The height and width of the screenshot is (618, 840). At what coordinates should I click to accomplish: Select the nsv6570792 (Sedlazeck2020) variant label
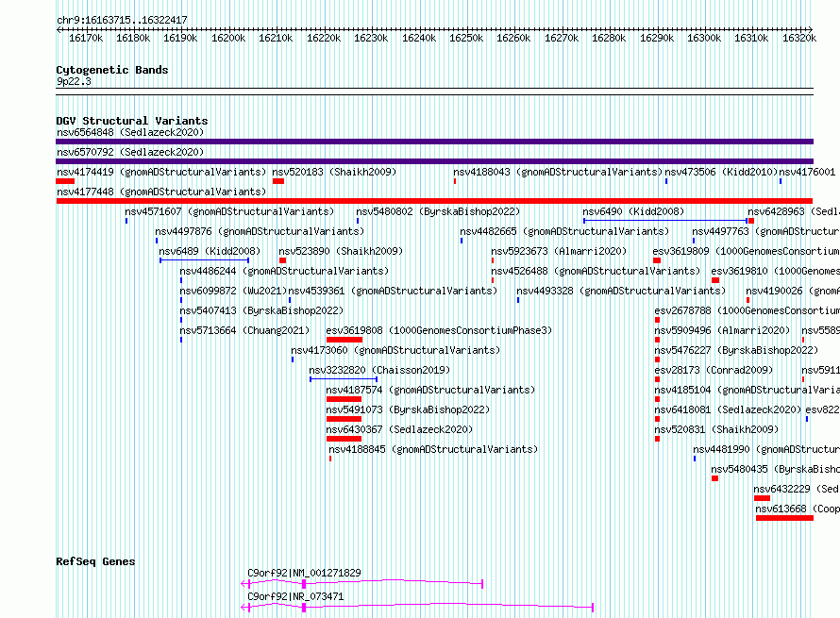tap(130, 152)
